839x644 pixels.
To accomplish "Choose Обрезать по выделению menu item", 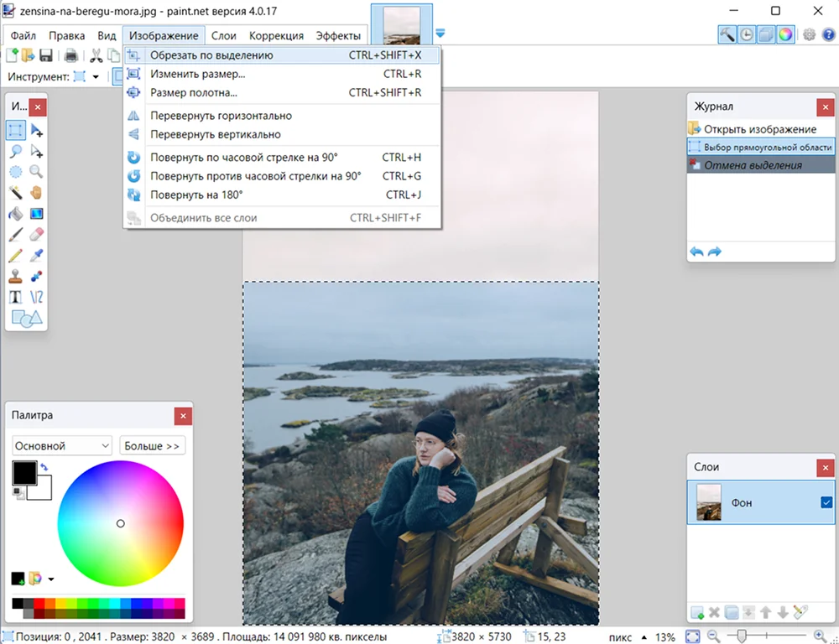I will tap(211, 55).
